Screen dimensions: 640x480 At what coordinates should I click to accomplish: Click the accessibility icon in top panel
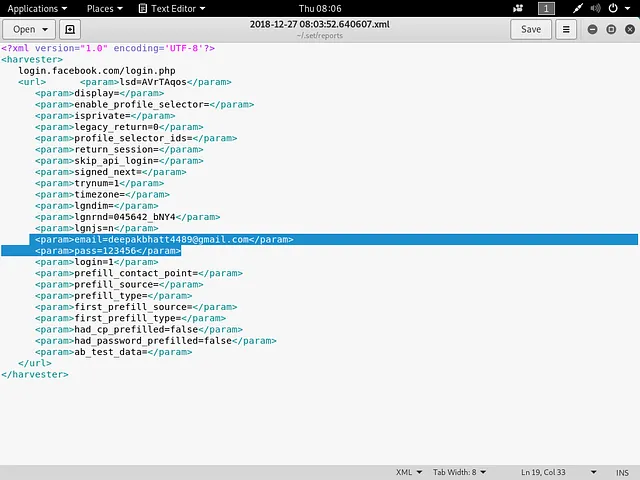click(518, 8)
